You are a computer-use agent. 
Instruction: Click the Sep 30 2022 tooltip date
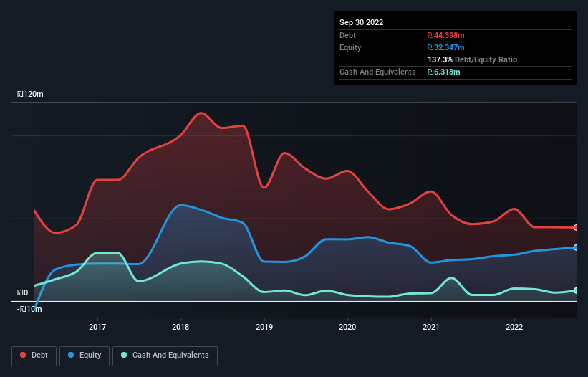coord(361,22)
